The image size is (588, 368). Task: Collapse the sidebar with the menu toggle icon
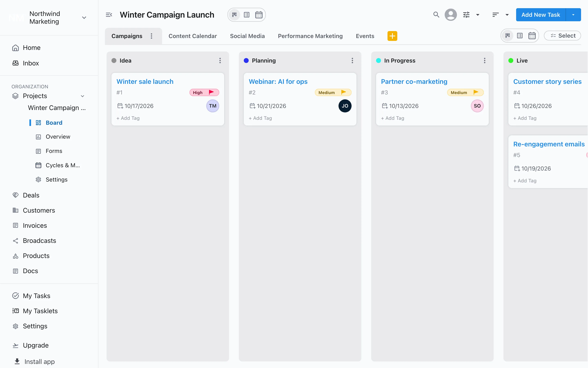[109, 15]
